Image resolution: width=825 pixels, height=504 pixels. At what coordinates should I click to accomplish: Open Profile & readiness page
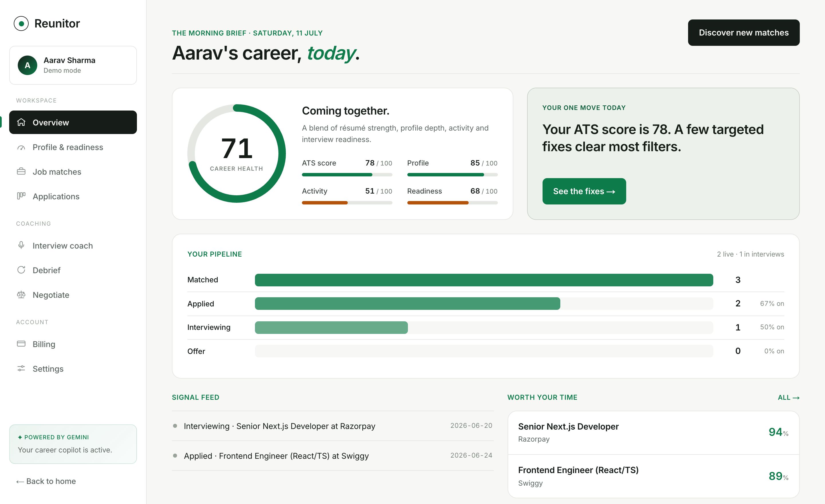click(73, 147)
